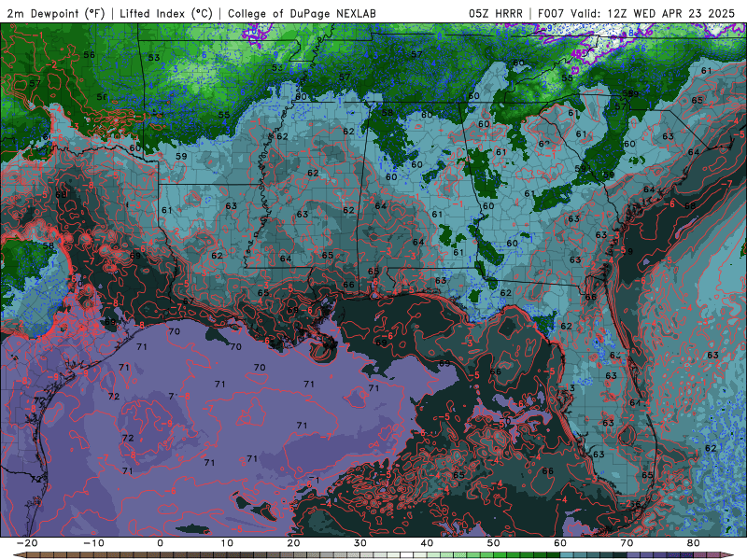Click the "0" color scale label

[160, 543]
